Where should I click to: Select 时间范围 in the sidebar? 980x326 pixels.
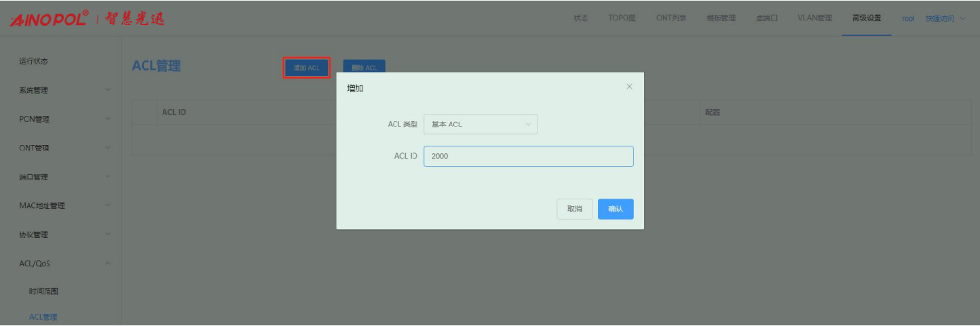click(43, 291)
